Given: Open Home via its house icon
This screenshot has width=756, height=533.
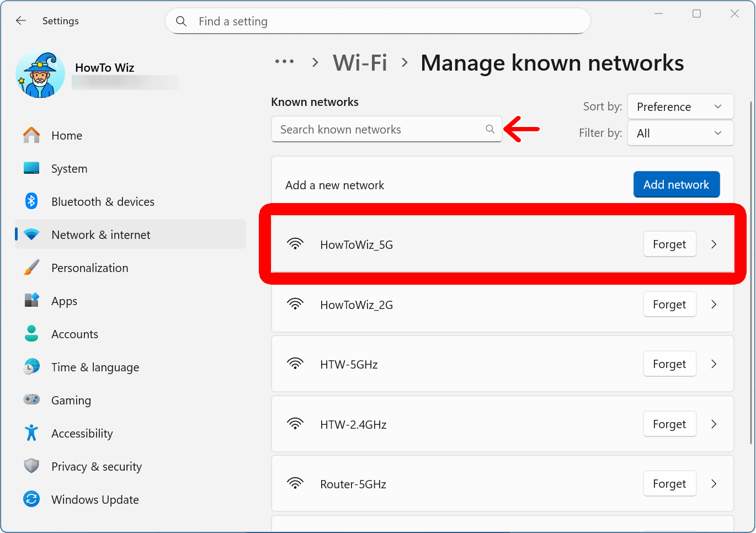Looking at the screenshot, I should point(31,135).
